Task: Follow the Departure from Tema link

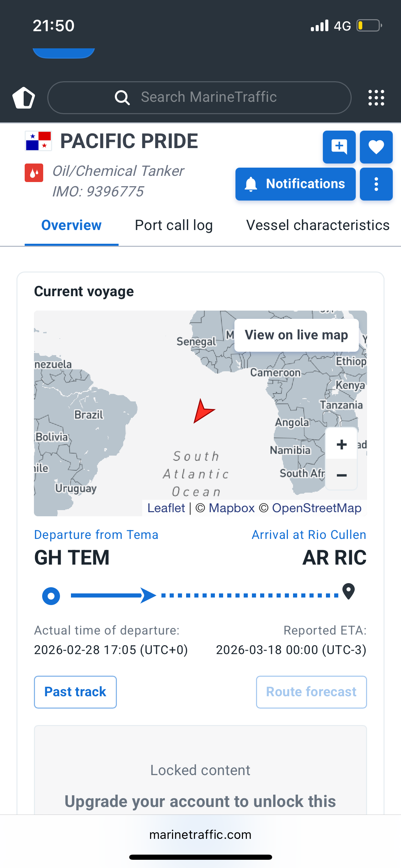Action: coord(96,535)
